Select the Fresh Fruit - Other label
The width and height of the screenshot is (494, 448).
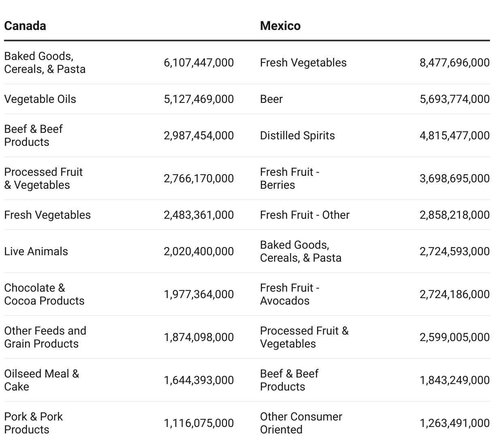[x=304, y=215]
